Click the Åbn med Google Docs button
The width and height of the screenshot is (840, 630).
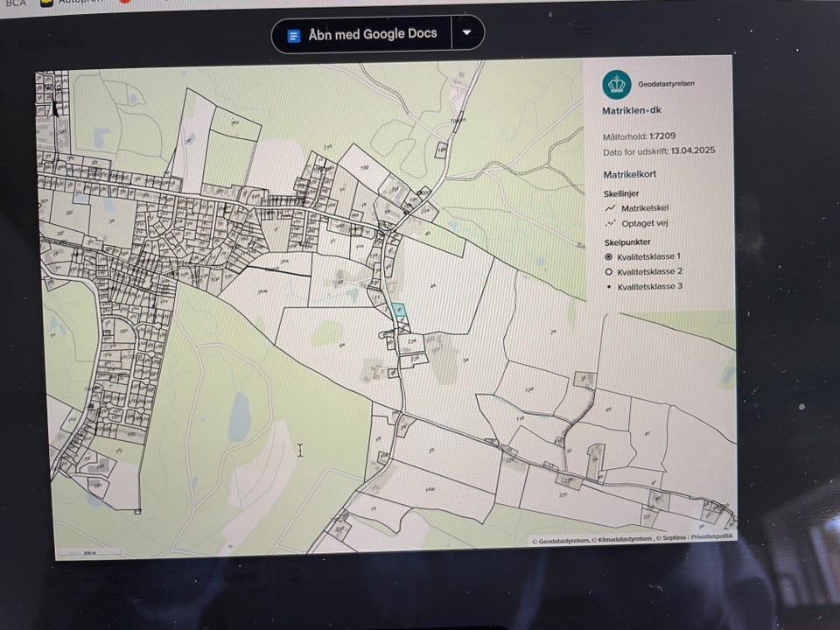coord(362,35)
